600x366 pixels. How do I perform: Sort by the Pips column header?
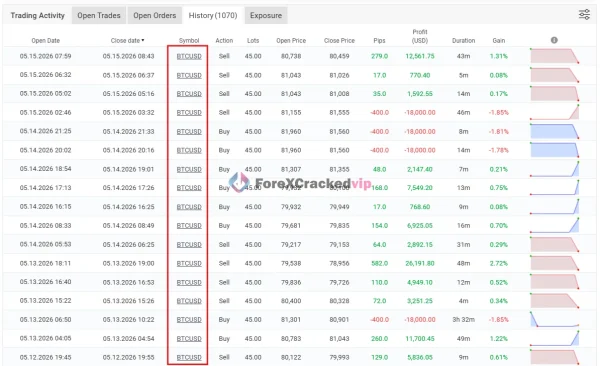pyautogui.click(x=379, y=41)
